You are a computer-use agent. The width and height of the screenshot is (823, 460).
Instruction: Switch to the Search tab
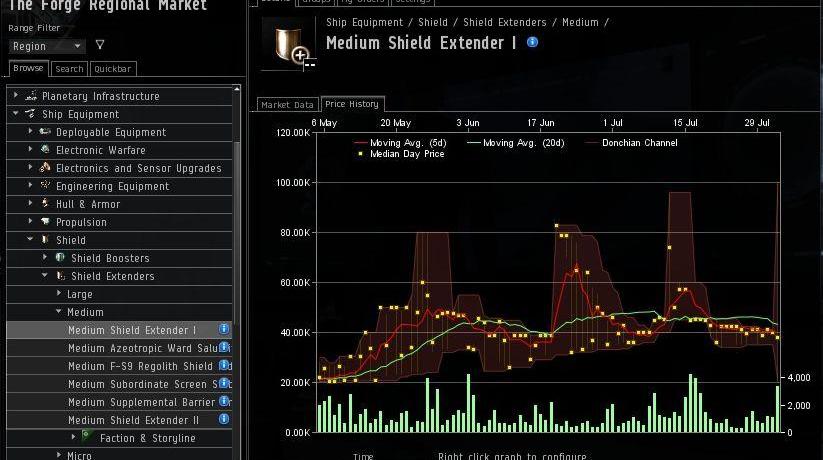(x=69, y=69)
